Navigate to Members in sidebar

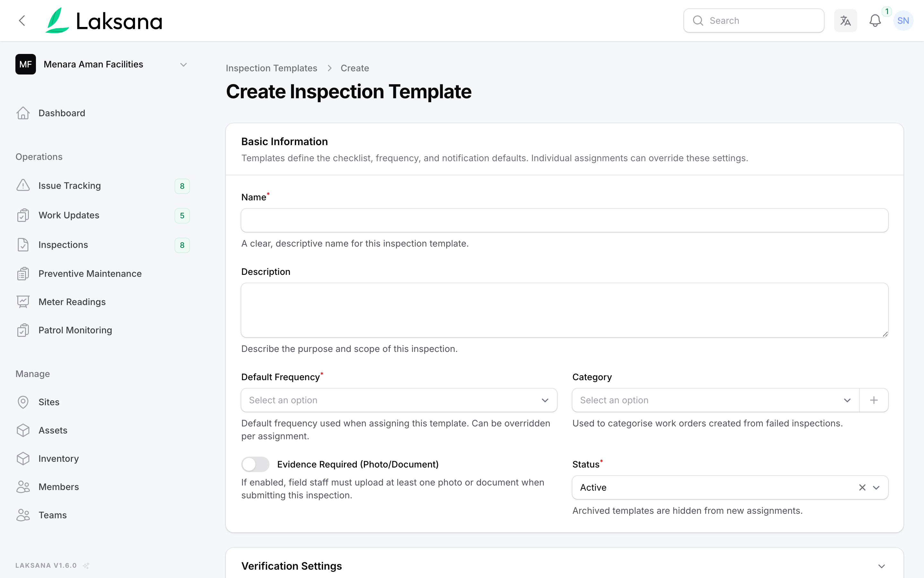tap(102, 487)
